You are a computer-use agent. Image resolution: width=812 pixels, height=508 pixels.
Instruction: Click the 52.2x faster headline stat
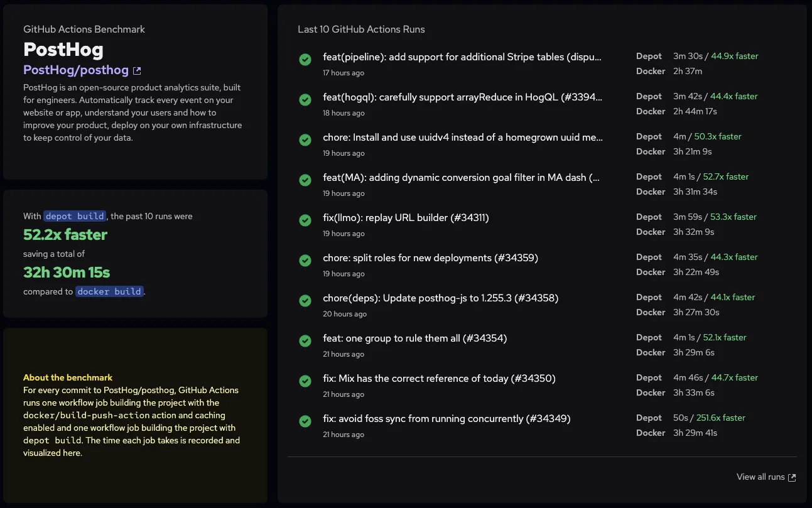pos(65,234)
